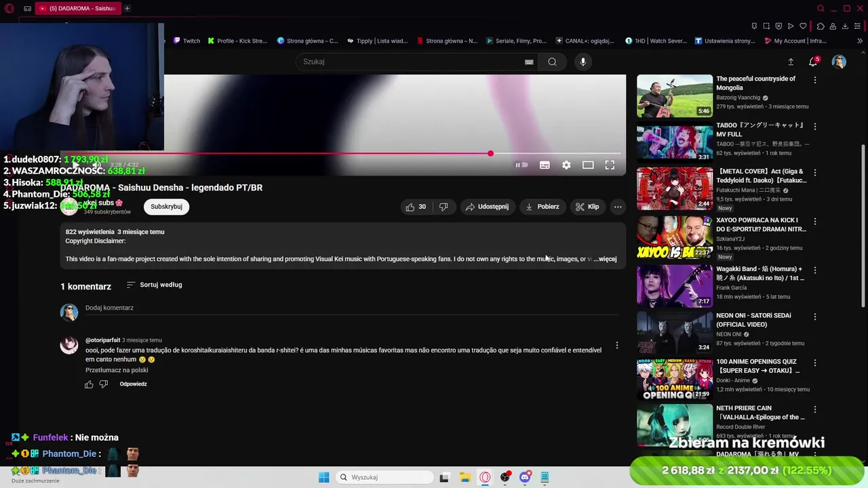Screen dimensions: 868x488
Task: Open the Twitch bookmark
Action: click(186, 41)
